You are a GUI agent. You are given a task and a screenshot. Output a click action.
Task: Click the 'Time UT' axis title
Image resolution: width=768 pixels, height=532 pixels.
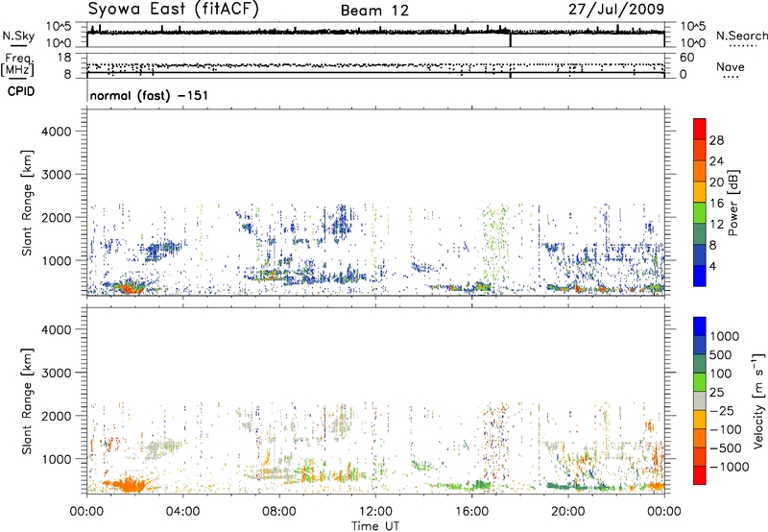click(375, 526)
